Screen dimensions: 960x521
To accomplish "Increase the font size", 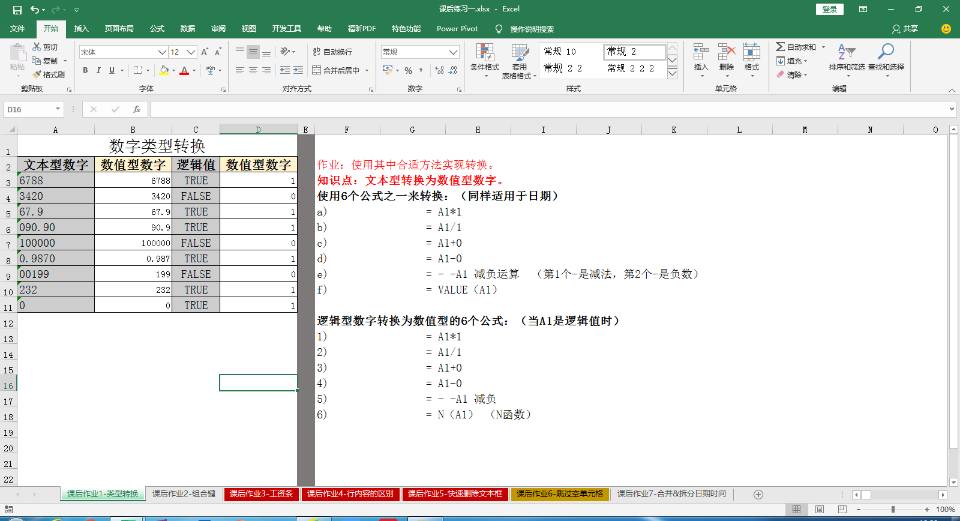I will [x=205, y=52].
